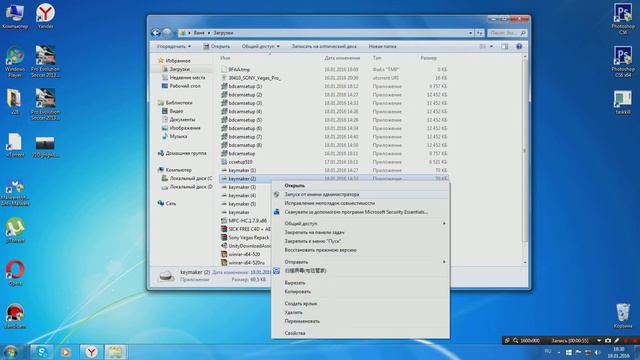The width and height of the screenshot is (640, 360).
Task: Open the Упорядочить dropdown menu
Action: pos(174,47)
